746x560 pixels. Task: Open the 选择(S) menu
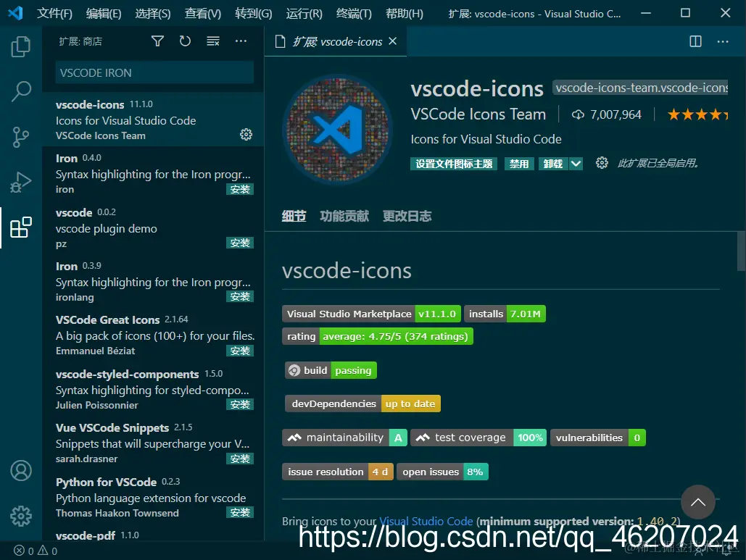[153, 13]
